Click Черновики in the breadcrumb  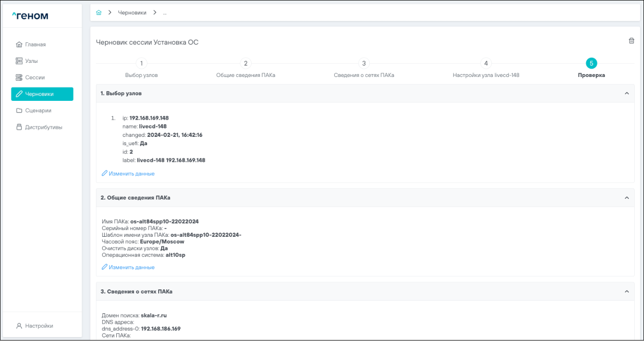coord(132,13)
